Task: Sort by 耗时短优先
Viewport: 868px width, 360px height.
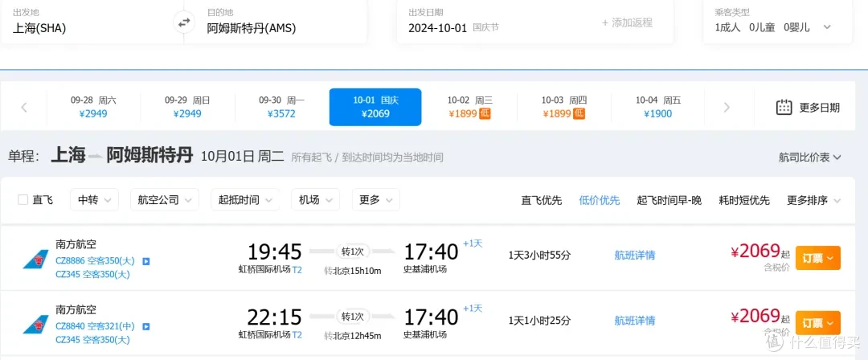Action: [x=744, y=201]
